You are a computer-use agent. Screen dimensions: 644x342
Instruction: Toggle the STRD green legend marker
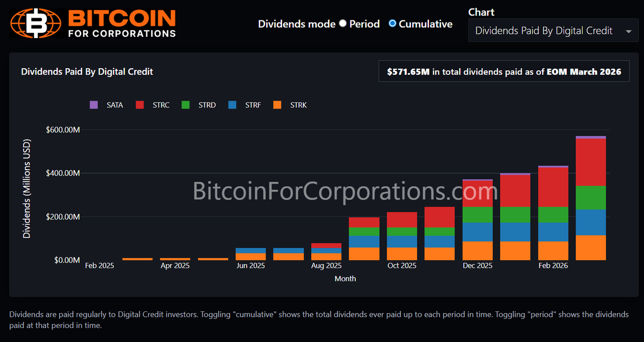click(185, 105)
